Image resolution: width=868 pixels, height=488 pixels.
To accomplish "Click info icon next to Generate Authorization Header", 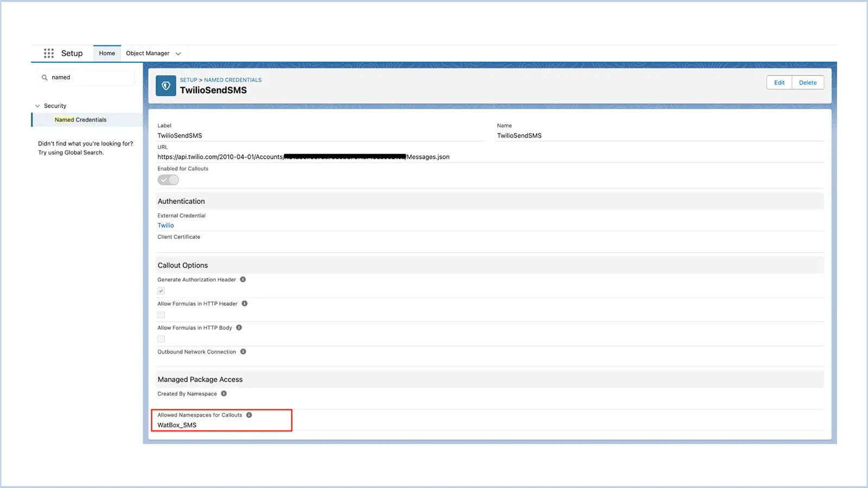I will tap(243, 280).
